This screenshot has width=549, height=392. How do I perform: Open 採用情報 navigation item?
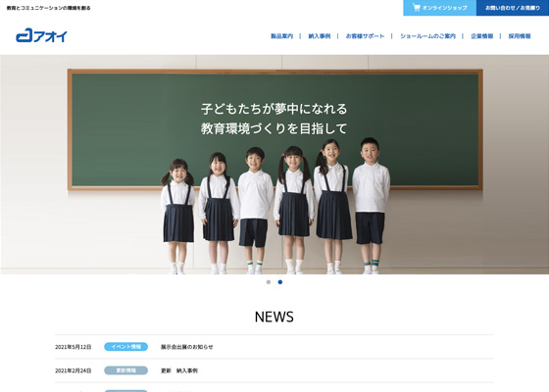(x=520, y=36)
